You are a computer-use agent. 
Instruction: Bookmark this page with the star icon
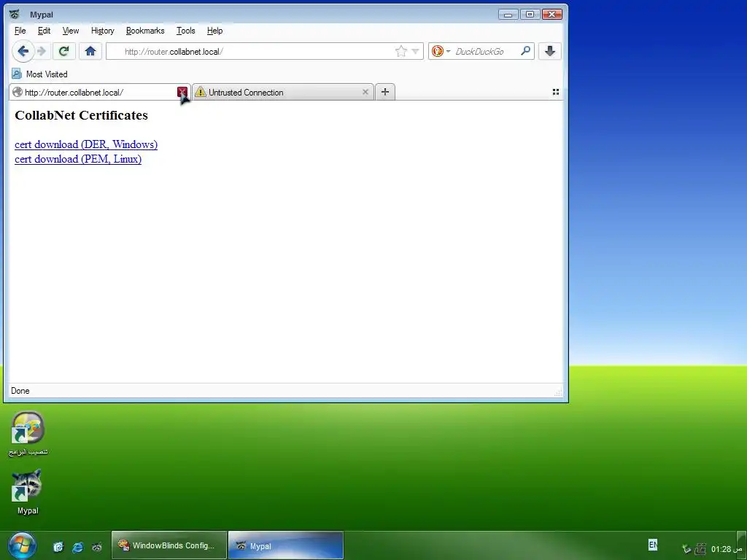[x=401, y=51]
